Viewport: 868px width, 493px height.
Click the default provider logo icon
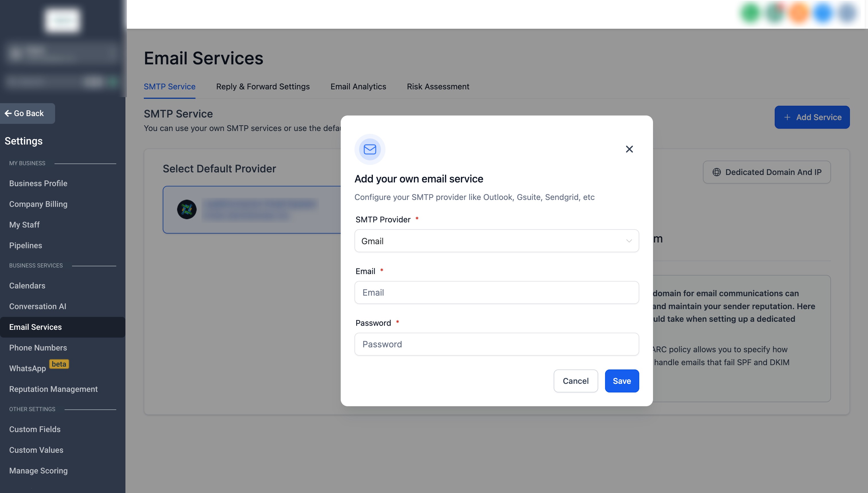187,209
